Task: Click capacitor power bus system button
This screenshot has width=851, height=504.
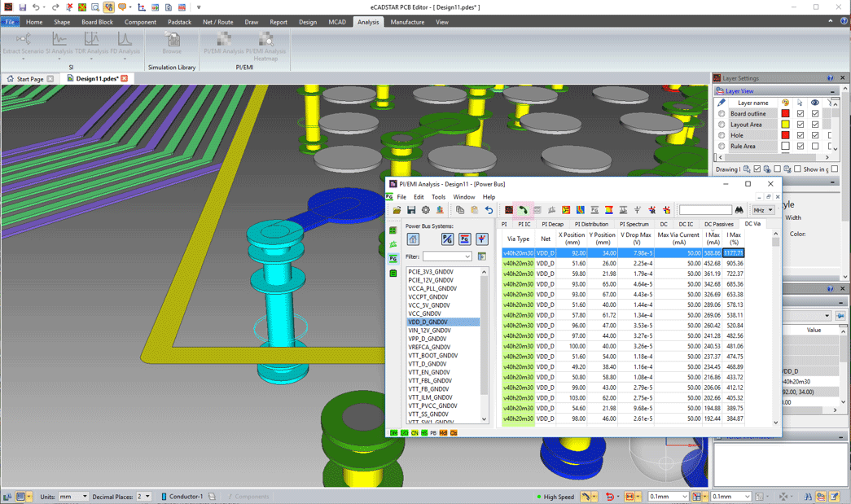Action: 482,239
